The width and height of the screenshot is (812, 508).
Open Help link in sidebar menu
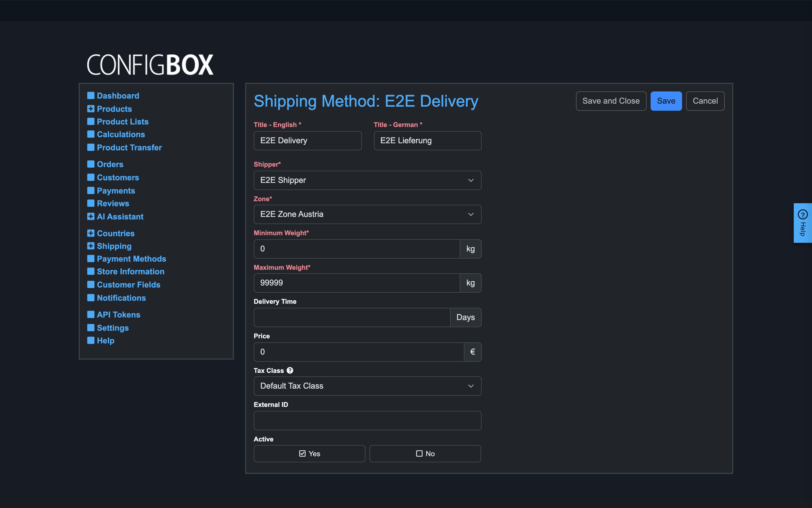105,340
